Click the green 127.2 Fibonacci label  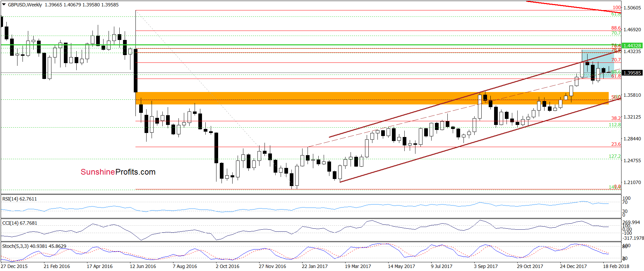[x=615, y=156]
